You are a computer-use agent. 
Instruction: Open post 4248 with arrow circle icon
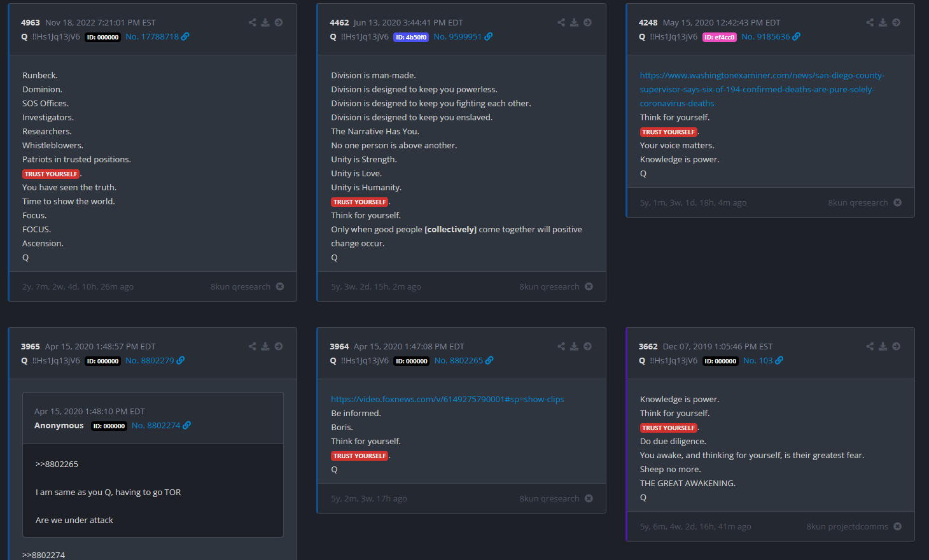(896, 22)
